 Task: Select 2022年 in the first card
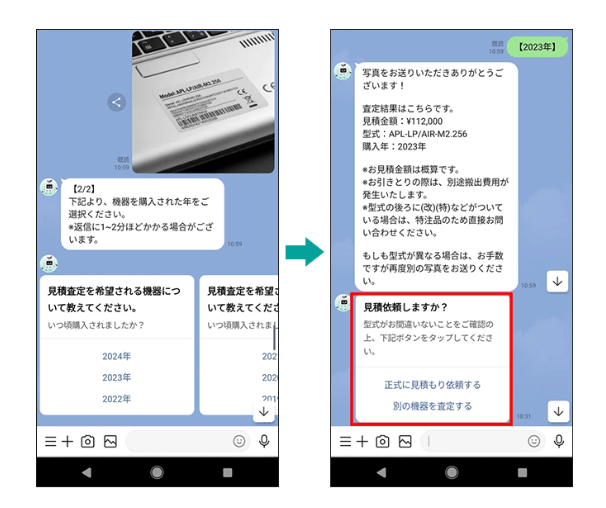pos(117,399)
